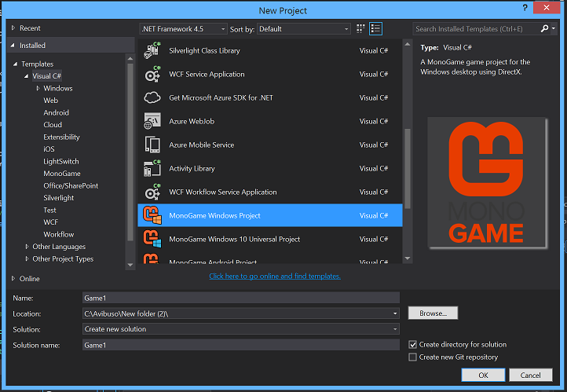Click the Azure SDK cloud icon

(x=152, y=97)
